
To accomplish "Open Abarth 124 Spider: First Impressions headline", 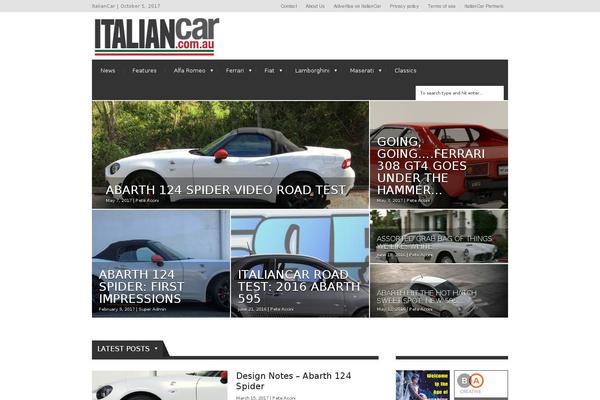I will (141, 287).
